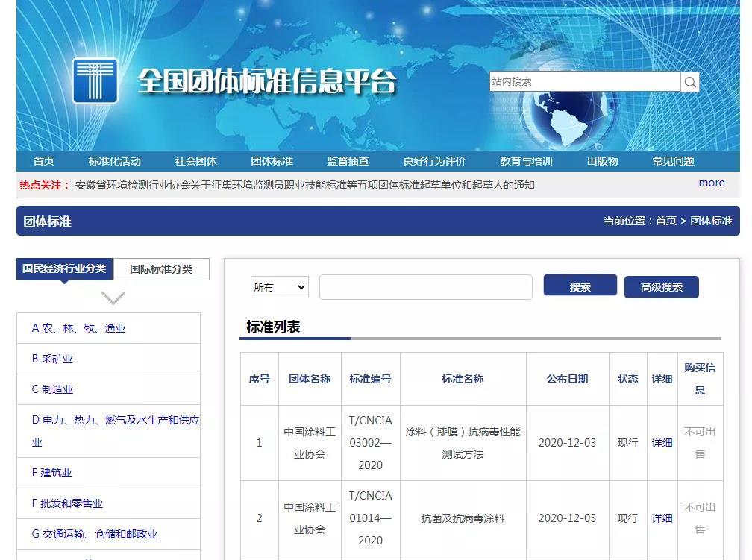Open 社会团体 menu item

[x=195, y=161]
